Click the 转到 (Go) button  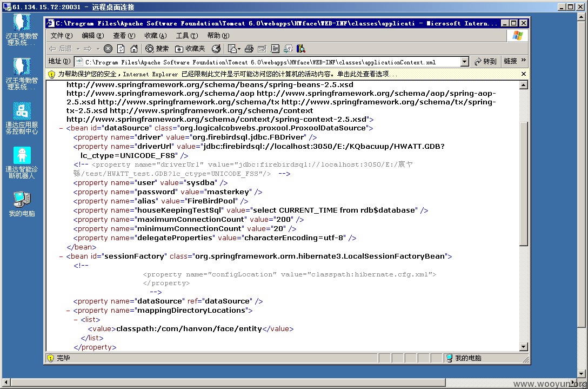(x=485, y=62)
